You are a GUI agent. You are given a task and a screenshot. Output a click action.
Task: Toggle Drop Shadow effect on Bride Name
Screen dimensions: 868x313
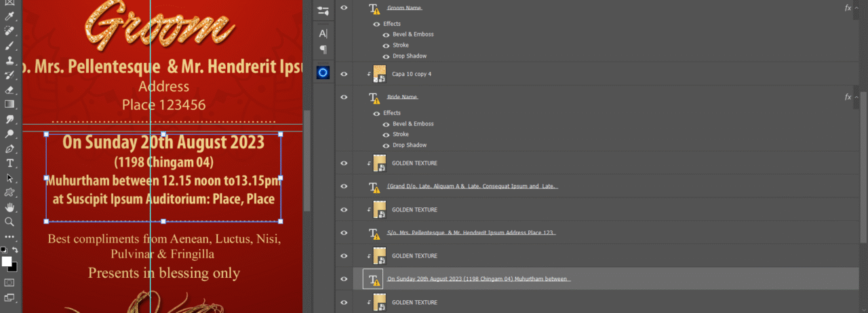pyautogui.click(x=386, y=145)
